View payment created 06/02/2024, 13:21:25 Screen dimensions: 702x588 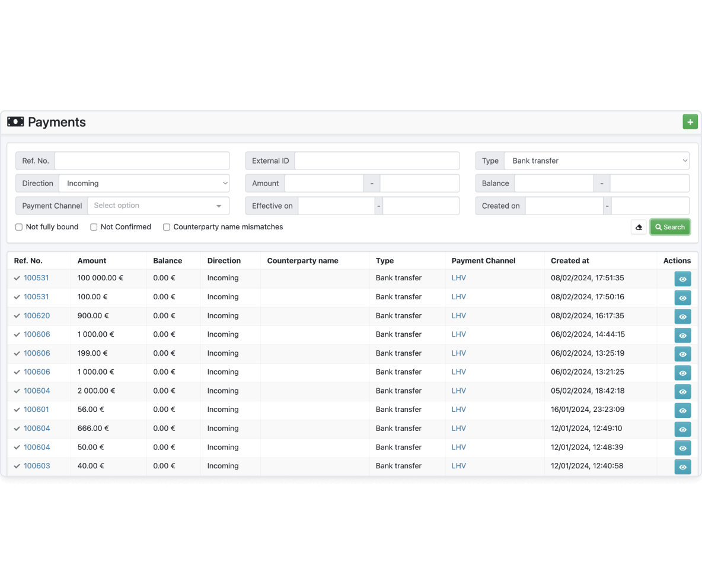coord(683,373)
